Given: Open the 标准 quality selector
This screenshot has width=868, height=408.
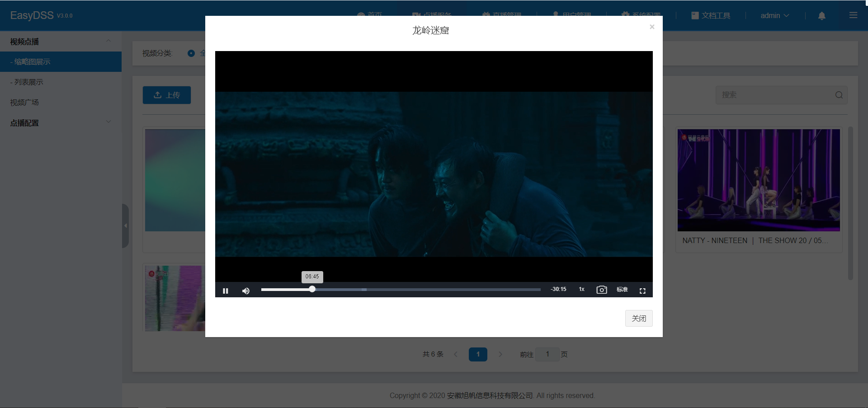Looking at the screenshot, I should pos(622,289).
